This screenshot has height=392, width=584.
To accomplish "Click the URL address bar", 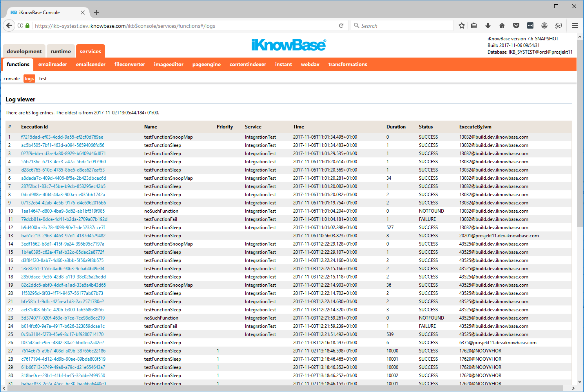I will tap(183, 26).
